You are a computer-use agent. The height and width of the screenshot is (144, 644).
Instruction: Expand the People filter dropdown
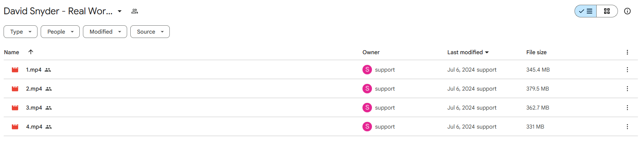point(60,32)
